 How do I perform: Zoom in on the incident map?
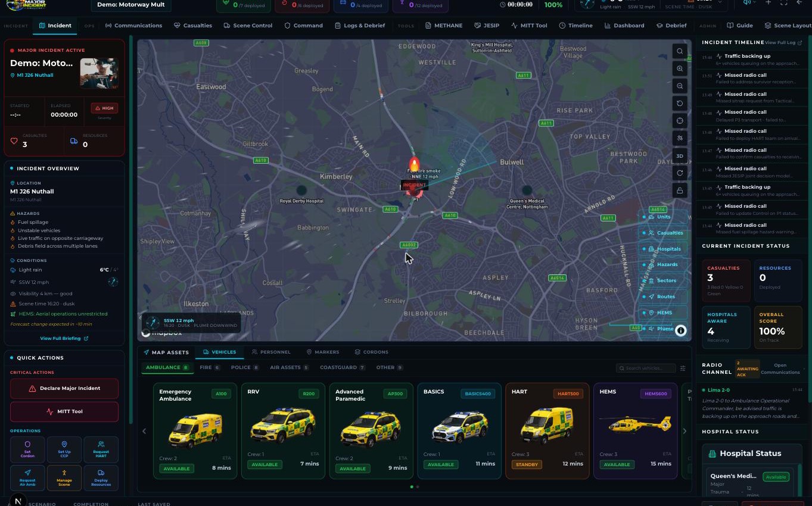(680, 69)
